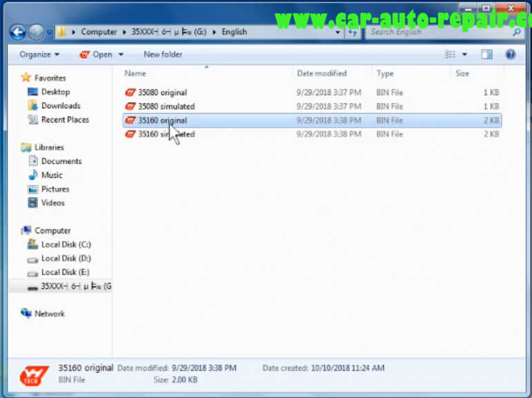Open the Documents library
532x398 pixels.
[x=61, y=161]
